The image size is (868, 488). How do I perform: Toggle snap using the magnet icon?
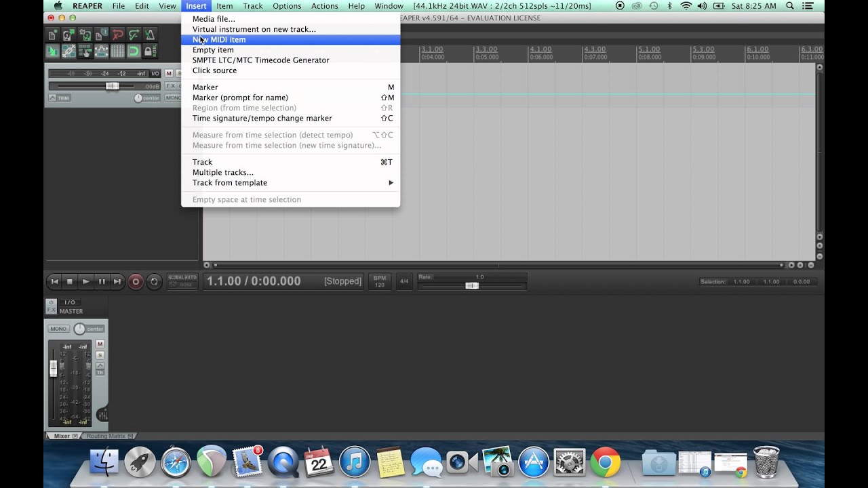point(134,52)
